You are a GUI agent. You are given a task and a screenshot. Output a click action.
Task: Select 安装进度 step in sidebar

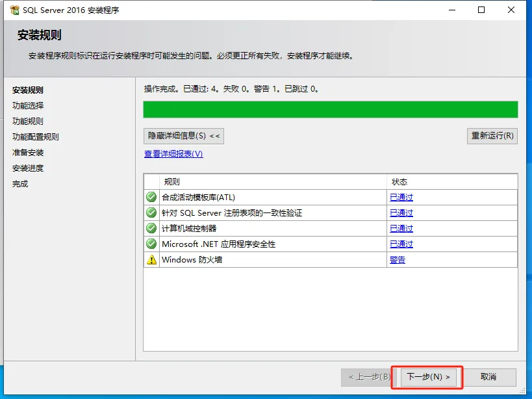click(x=28, y=168)
